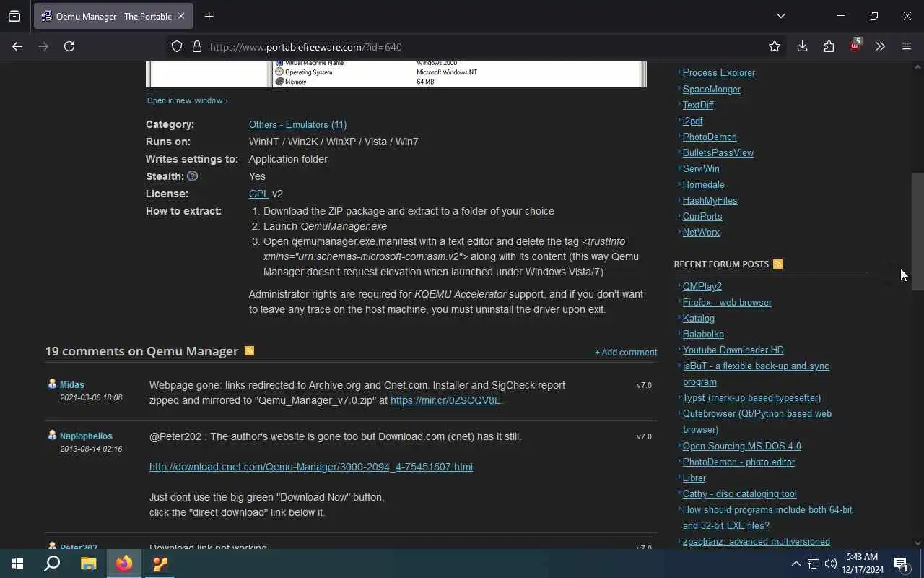Open Napiophelios user profile link
Image resolution: width=924 pixels, height=578 pixels.
click(86, 436)
